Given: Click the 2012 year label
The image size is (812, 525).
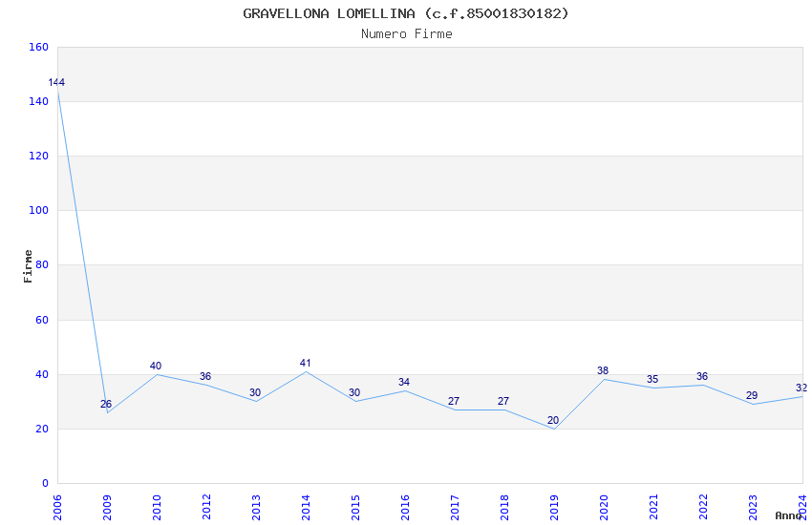Looking at the screenshot, I should pos(206,508).
